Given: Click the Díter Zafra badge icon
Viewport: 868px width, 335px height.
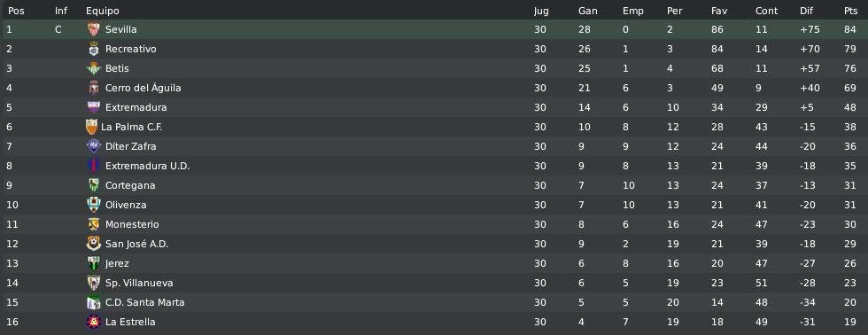Looking at the screenshot, I should (94, 146).
